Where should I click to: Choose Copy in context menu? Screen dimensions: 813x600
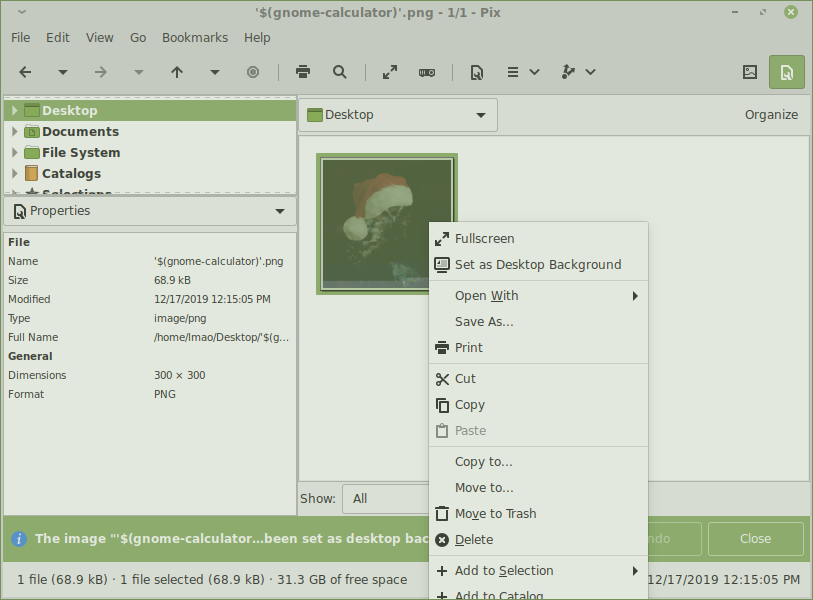(539, 404)
